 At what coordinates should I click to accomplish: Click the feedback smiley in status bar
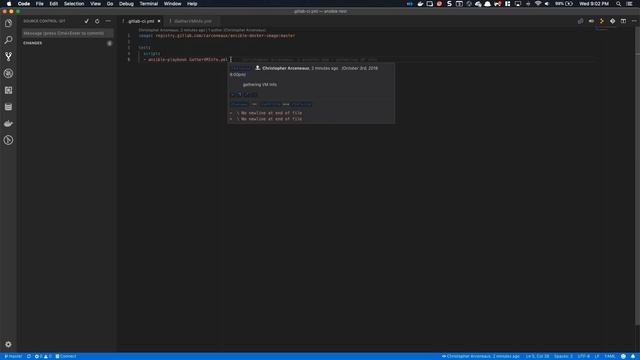pos(623,356)
